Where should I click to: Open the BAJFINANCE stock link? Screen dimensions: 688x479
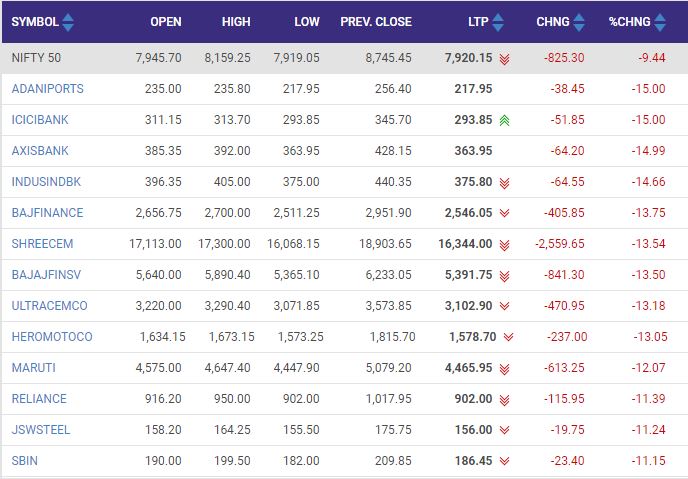tap(47, 213)
